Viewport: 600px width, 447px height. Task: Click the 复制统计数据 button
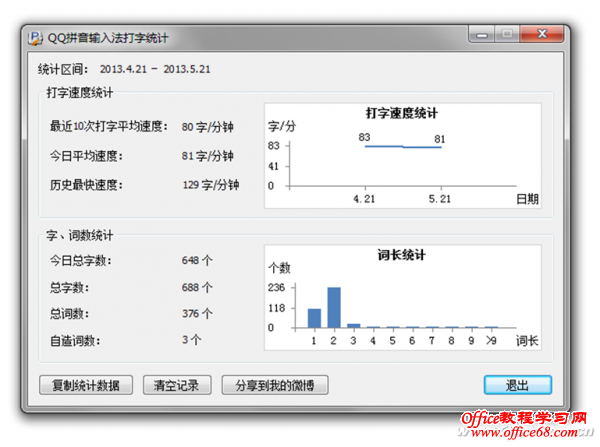86,385
